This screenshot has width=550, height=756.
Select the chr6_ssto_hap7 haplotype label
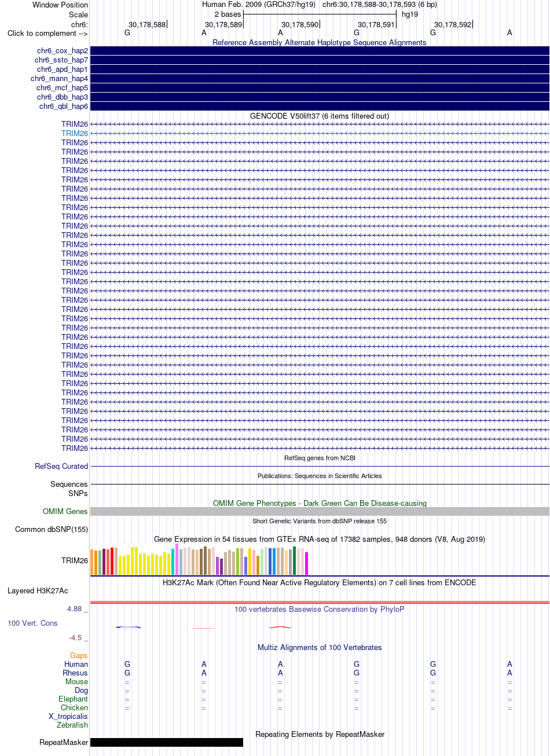tap(61, 60)
